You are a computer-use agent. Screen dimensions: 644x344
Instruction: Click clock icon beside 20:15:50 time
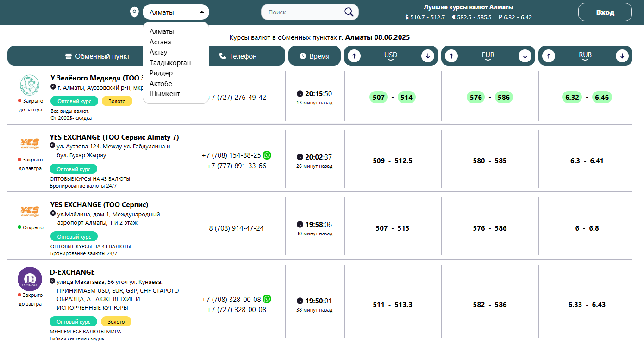point(300,94)
